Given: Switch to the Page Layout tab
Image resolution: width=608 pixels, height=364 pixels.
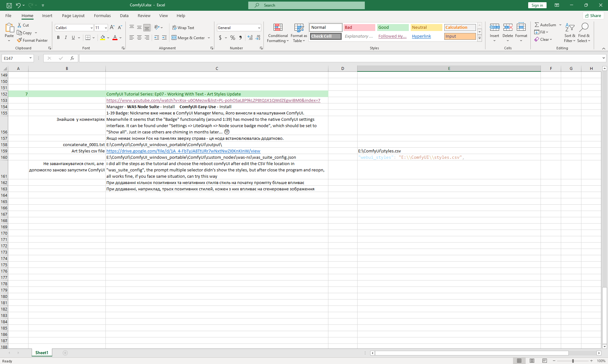Looking at the screenshot, I should (73, 15).
